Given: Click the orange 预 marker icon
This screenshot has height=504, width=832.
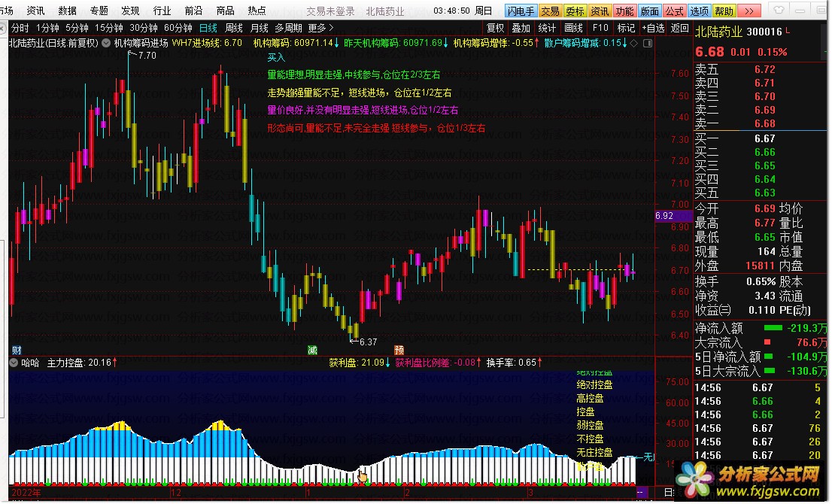Looking at the screenshot, I should (399, 350).
